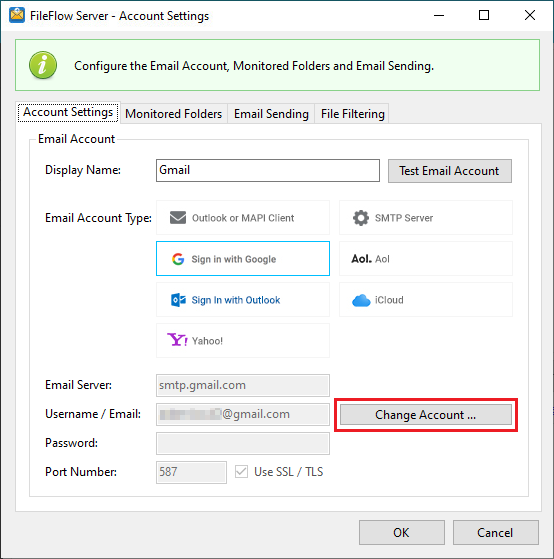554x559 pixels.
Task: Click the Test Email Account button
Action: pos(450,171)
